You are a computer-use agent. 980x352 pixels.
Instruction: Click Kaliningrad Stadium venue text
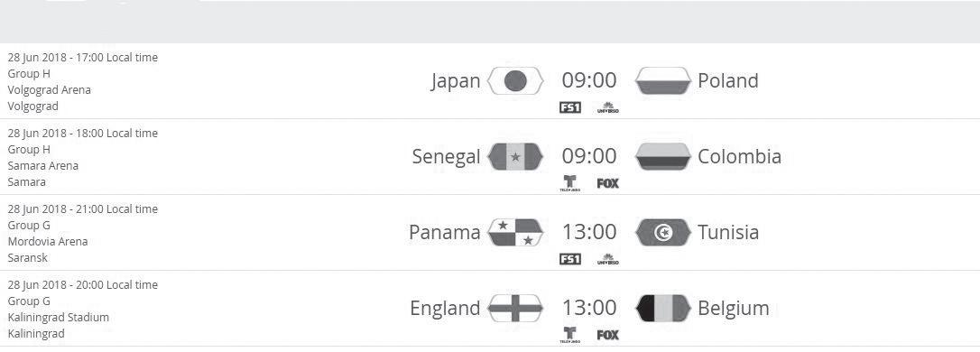(58, 318)
